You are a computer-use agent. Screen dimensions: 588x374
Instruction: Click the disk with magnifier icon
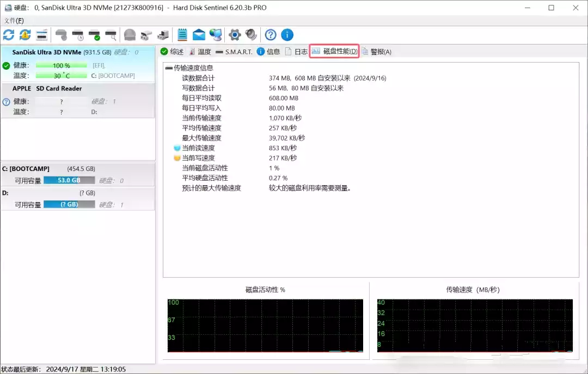pos(111,35)
